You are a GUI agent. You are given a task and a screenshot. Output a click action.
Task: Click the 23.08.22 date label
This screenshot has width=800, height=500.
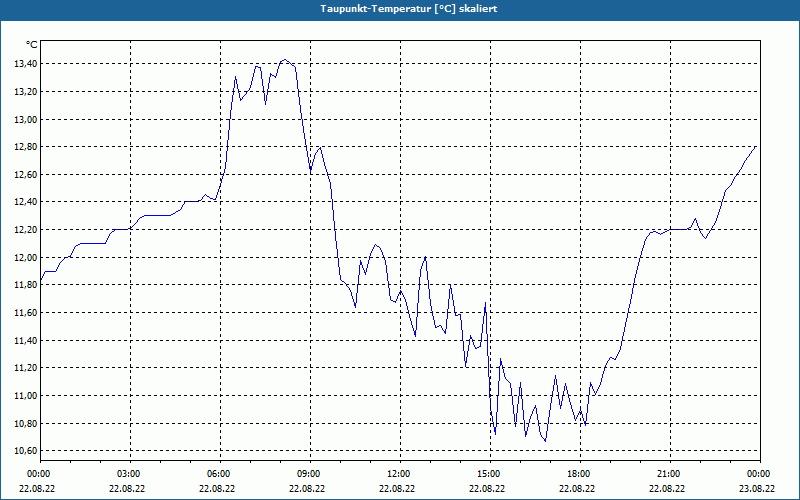pyautogui.click(x=757, y=488)
